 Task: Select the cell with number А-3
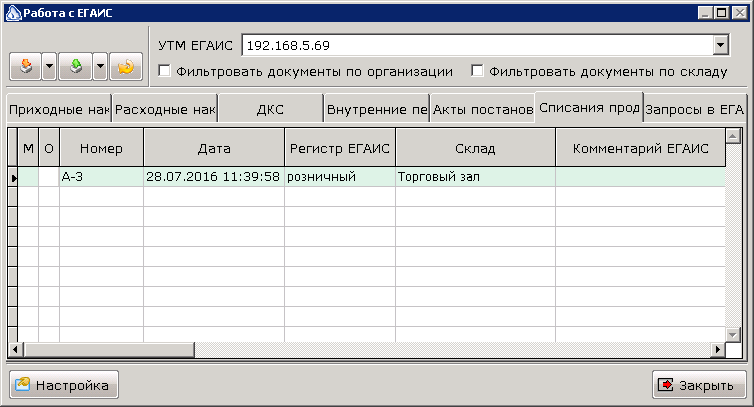point(101,177)
